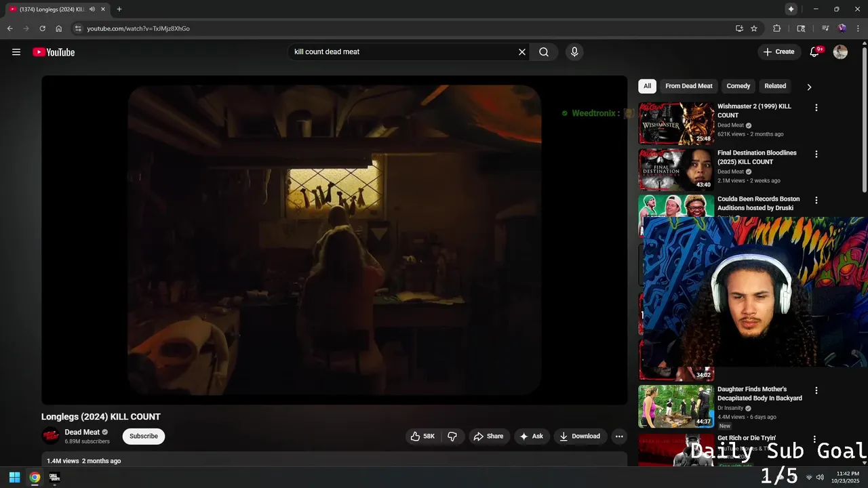Open options menu for Wishmaster 2 video
Viewport: 868px width, 488px height.
pyautogui.click(x=816, y=108)
